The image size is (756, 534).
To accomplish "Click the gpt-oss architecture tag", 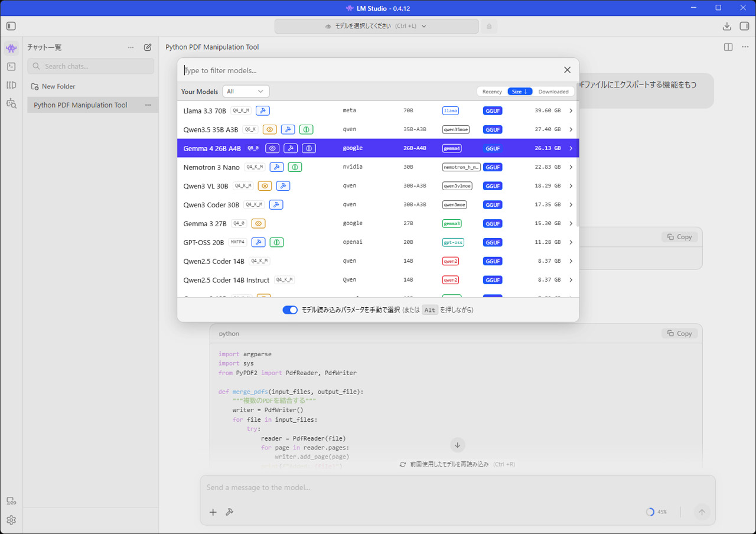I will click(x=453, y=242).
